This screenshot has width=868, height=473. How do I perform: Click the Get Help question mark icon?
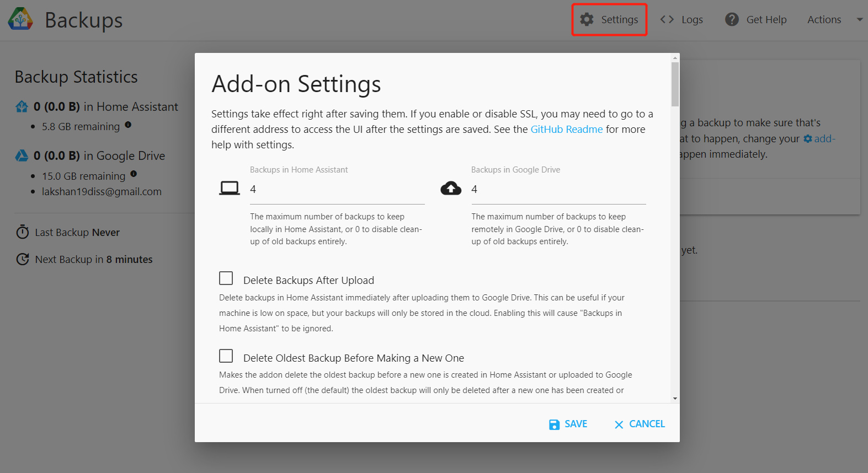732,19
